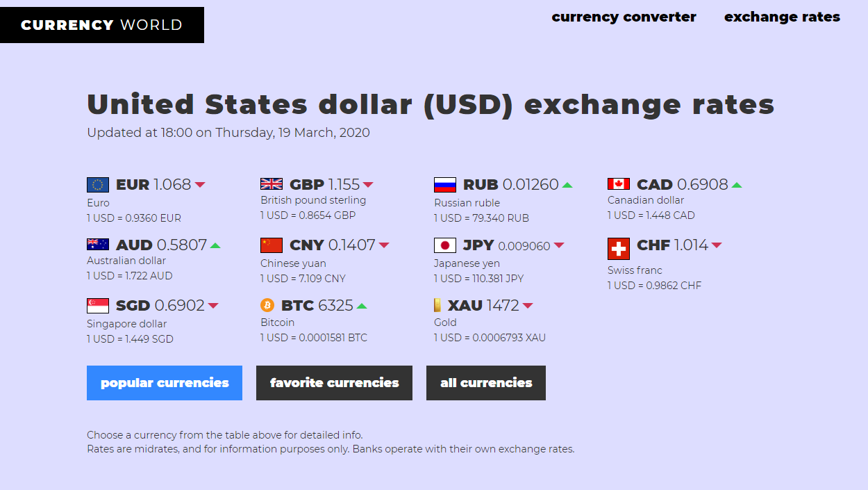Open the currency converter page
The image size is (868, 490).
click(624, 17)
